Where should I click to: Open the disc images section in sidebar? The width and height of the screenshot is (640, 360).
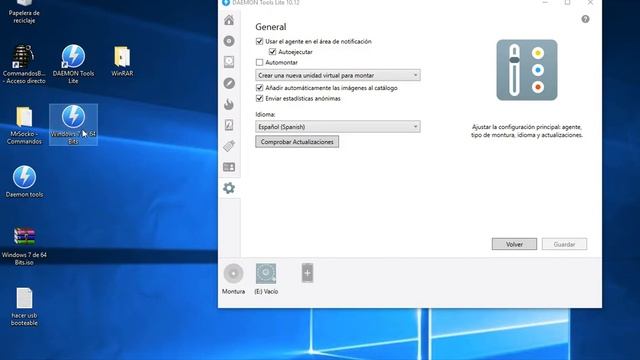229,41
